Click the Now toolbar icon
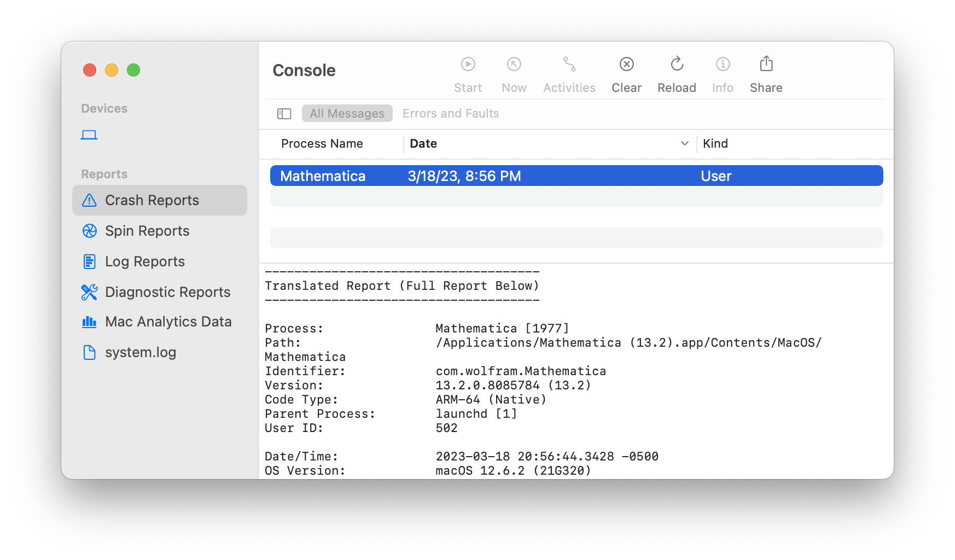The width and height of the screenshot is (955, 560). pos(514,65)
